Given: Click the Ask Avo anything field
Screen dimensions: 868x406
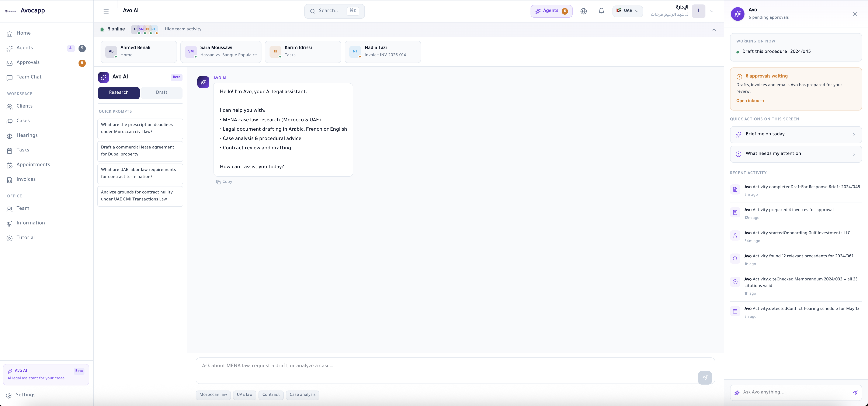Looking at the screenshot, I should (x=796, y=392).
